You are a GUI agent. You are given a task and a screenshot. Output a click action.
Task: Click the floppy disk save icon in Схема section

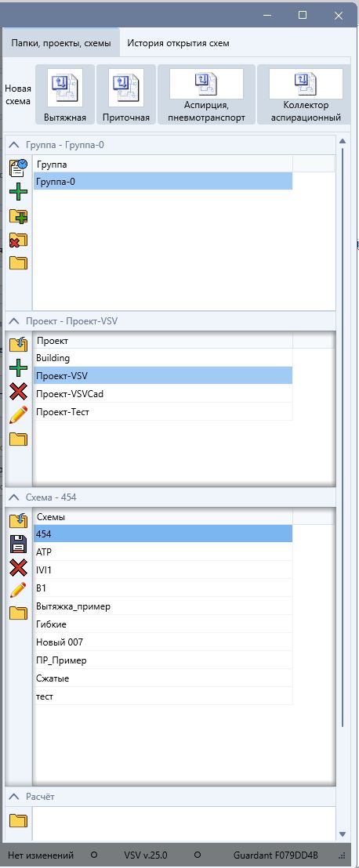tap(18, 544)
